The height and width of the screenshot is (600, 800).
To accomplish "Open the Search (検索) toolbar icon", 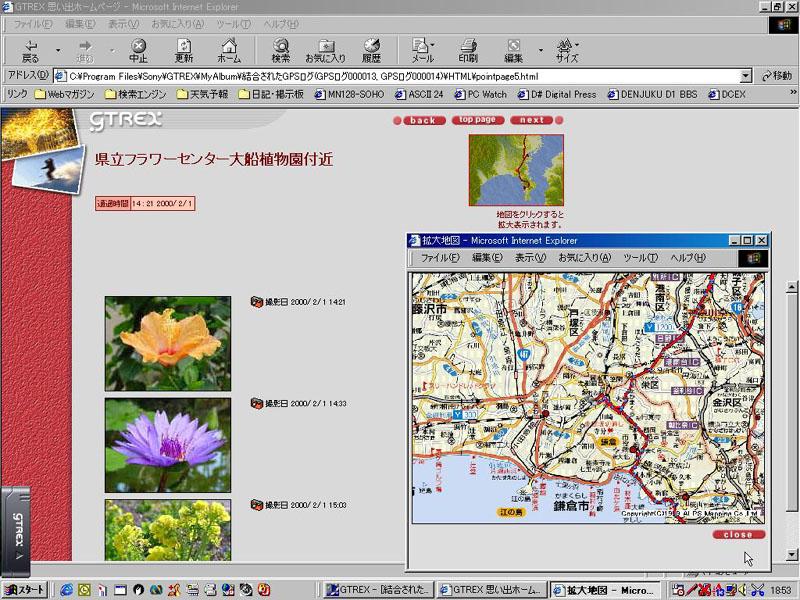I will [x=281, y=50].
